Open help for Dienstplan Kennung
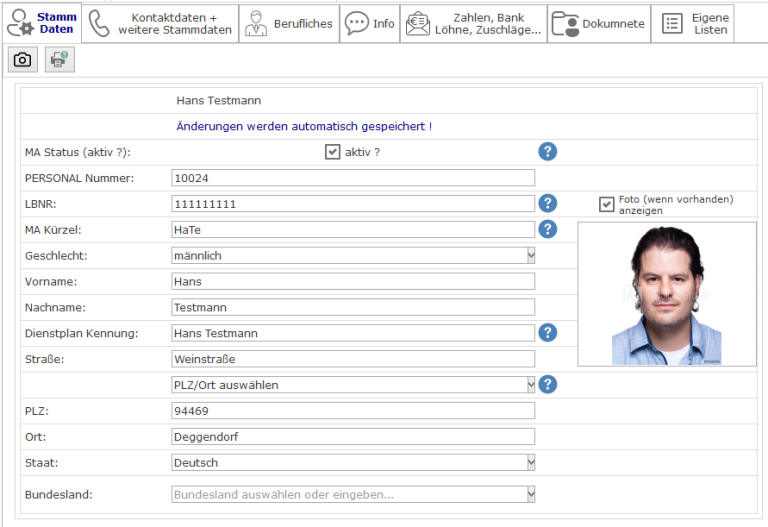 pos(547,333)
